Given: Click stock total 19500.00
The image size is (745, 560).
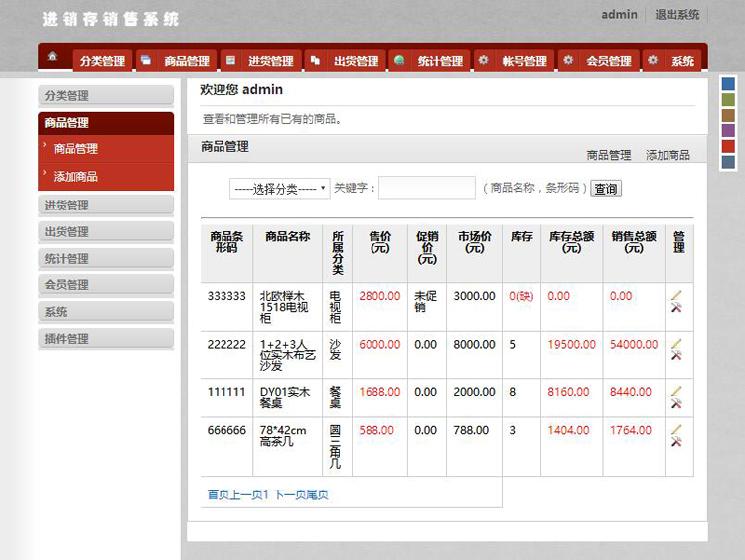Looking at the screenshot, I should coord(571,344).
